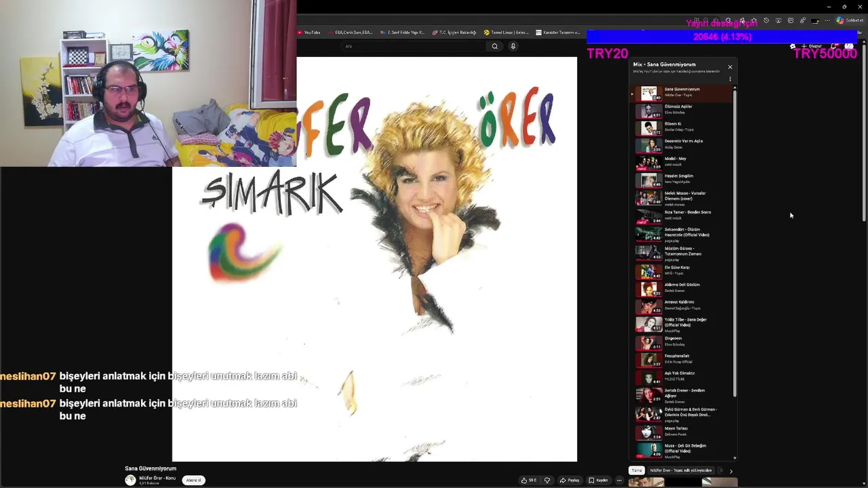Screen dimensions: 868x488
Task: Click the Oluştur create button
Action: [812, 46]
